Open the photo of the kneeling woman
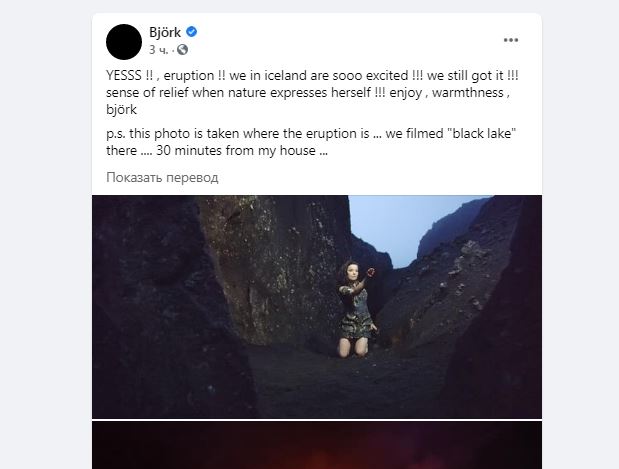The width and height of the screenshot is (619, 469). click(x=316, y=305)
